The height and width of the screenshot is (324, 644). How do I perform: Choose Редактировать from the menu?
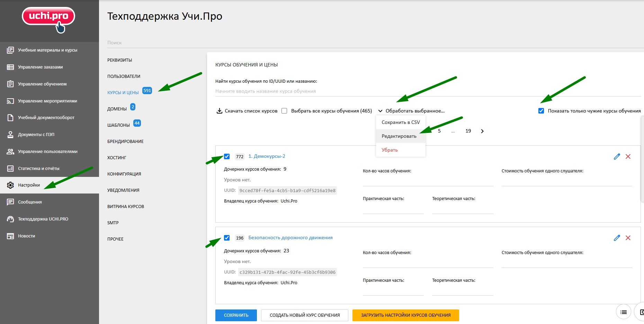pos(401,136)
